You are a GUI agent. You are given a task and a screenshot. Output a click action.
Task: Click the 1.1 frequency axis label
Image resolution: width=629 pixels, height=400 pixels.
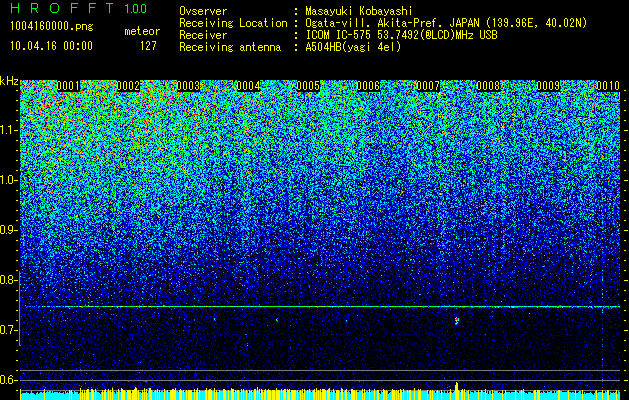point(9,130)
